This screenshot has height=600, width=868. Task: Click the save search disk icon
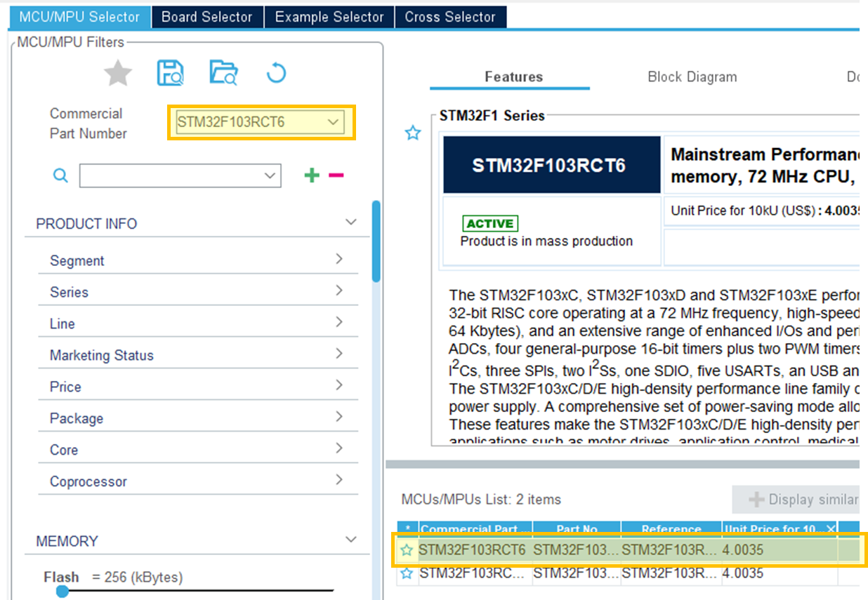[x=171, y=73]
